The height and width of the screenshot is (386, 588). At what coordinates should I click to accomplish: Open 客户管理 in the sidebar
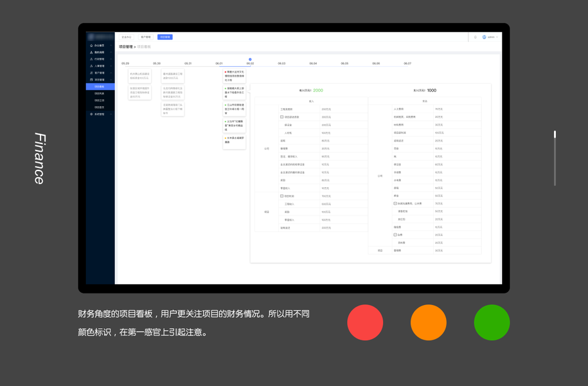[x=100, y=73]
